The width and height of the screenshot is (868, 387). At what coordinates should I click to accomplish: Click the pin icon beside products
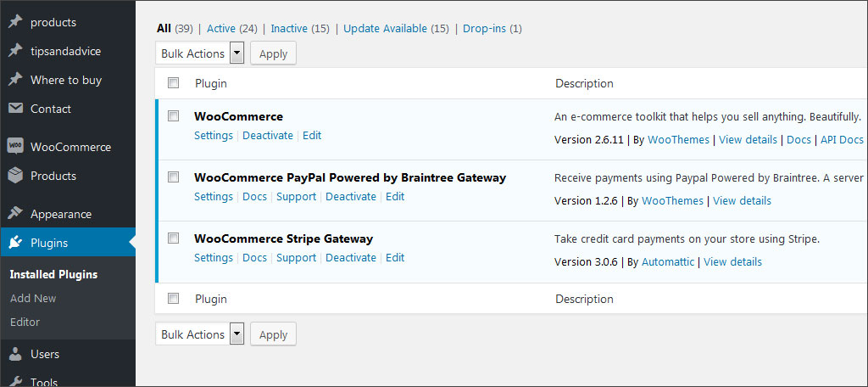tap(14, 22)
